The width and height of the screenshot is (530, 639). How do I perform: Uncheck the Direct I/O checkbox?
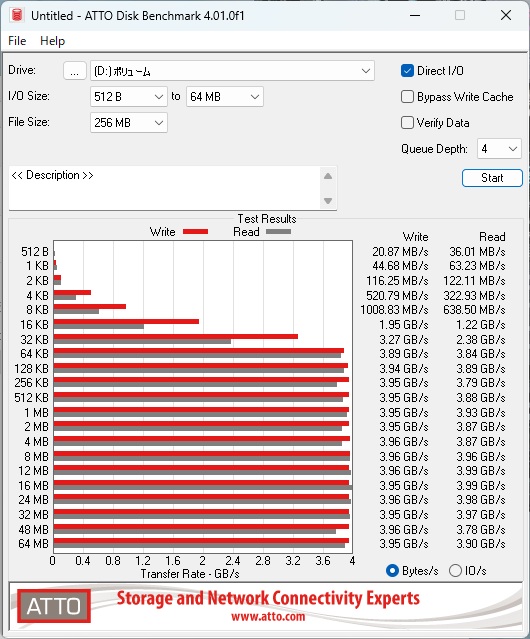(x=407, y=71)
